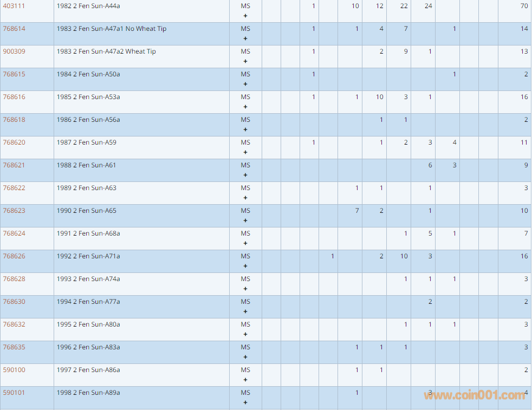The image size is (532, 410).
Task: Click the 1983 Wheat Tip coin name
Action: tap(106, 51)
